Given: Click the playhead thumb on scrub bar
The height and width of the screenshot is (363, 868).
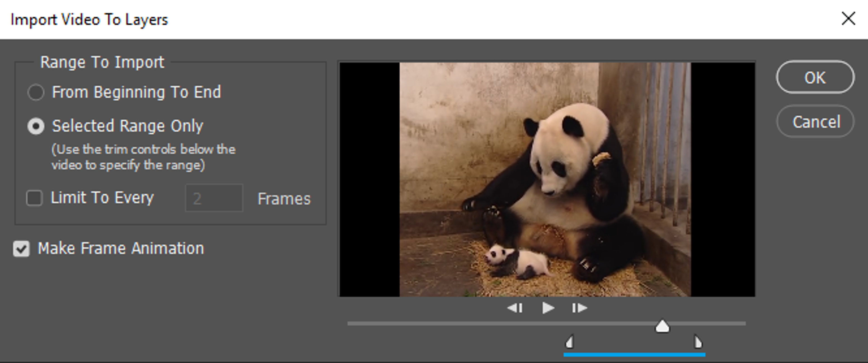Looking at the screenshot, I should 662,327.
